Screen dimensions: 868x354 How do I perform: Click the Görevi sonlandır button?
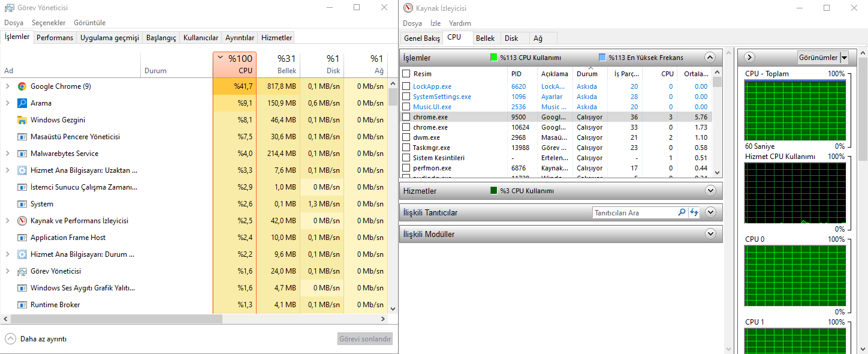click(x=365, y=339)
